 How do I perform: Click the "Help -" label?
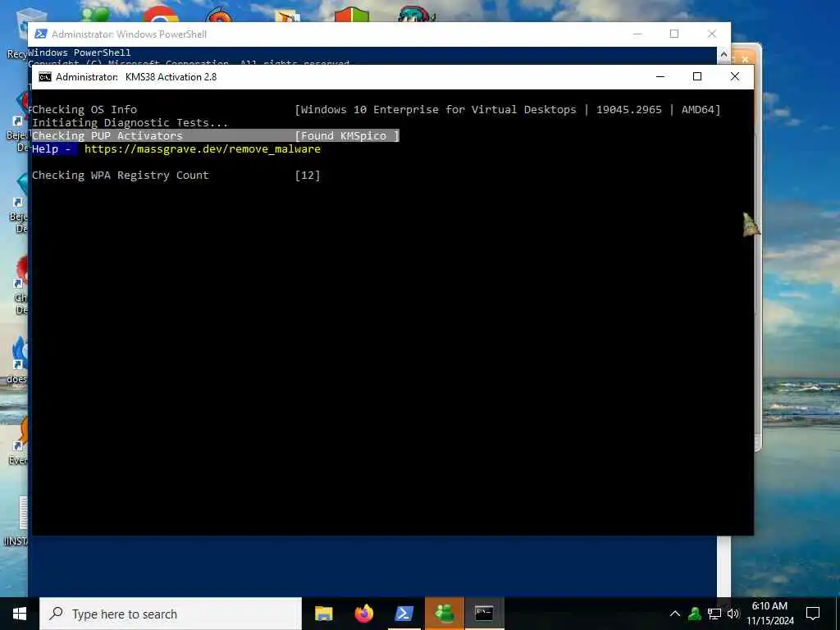pos(52,149)
